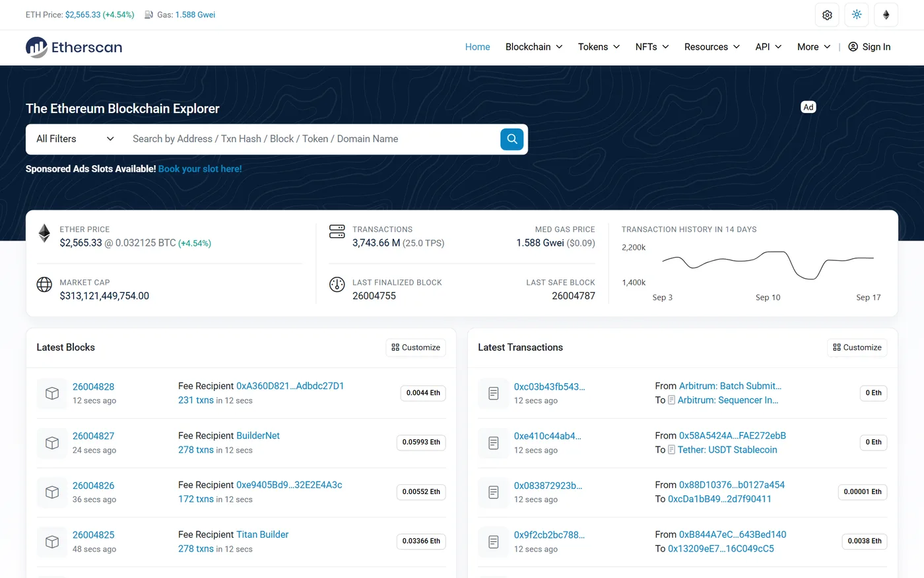Image resolution: width=924 pixels, height=578 pixels.
Task: Click document icon for txn 0xc03b43fb543
Action: point(494,393)
